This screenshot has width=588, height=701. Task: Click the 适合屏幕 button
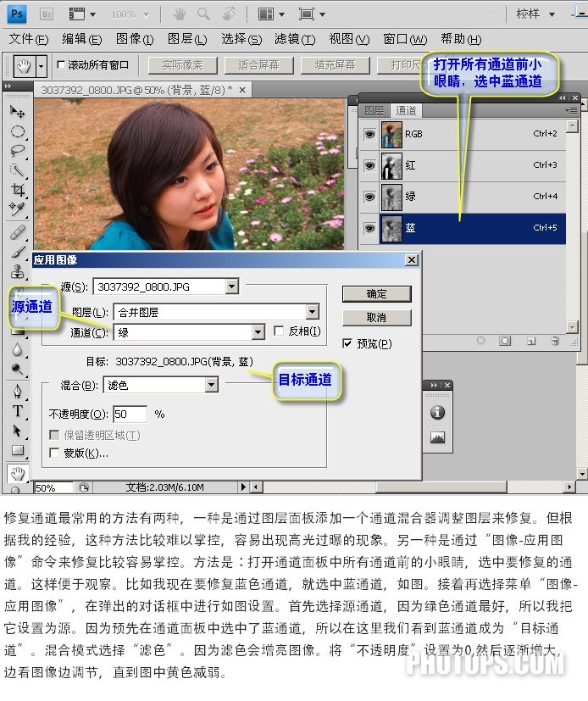click(258, 65)
